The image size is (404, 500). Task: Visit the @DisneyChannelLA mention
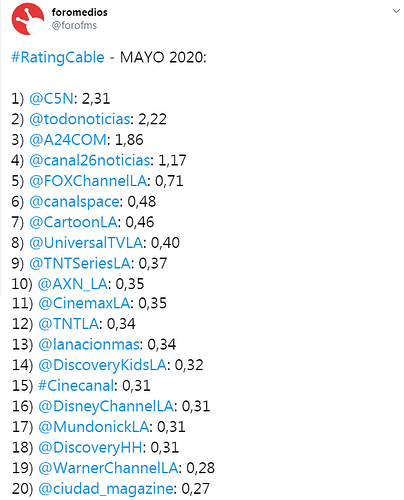106,407
